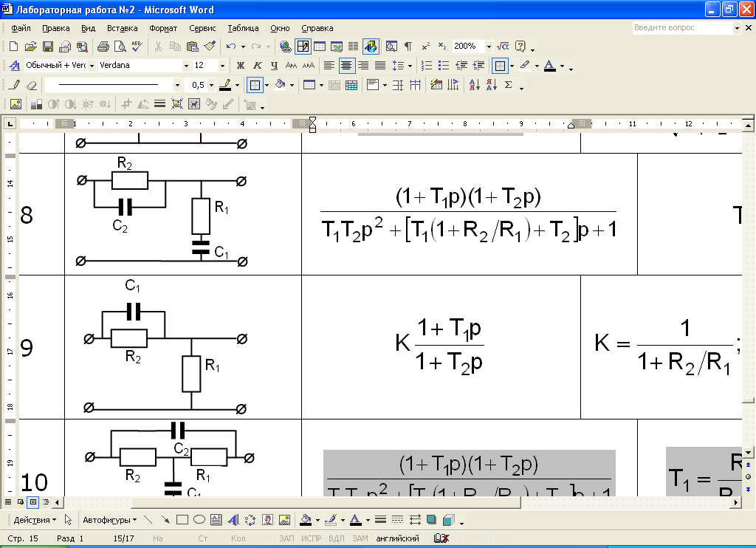The width and height of the screenshot is (756, 548).
Task: Insert a hyperlink with the globe icon
Action: tap(286, 47)
